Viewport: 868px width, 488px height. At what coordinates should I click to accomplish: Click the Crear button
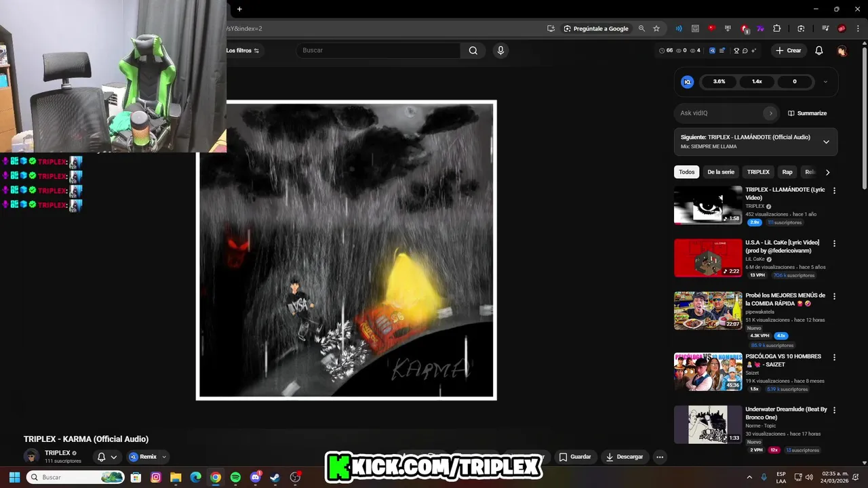coord(789,50)
